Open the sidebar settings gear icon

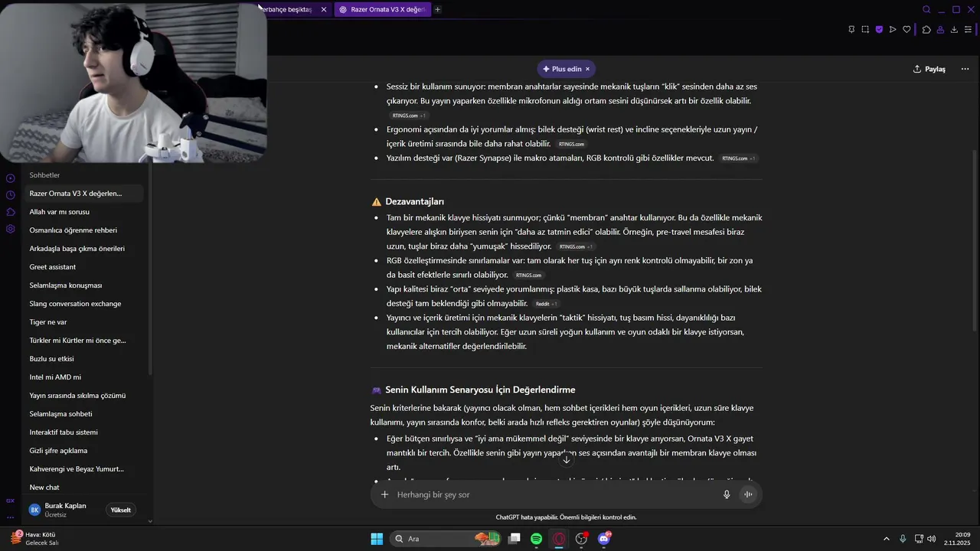coord(11,229)
